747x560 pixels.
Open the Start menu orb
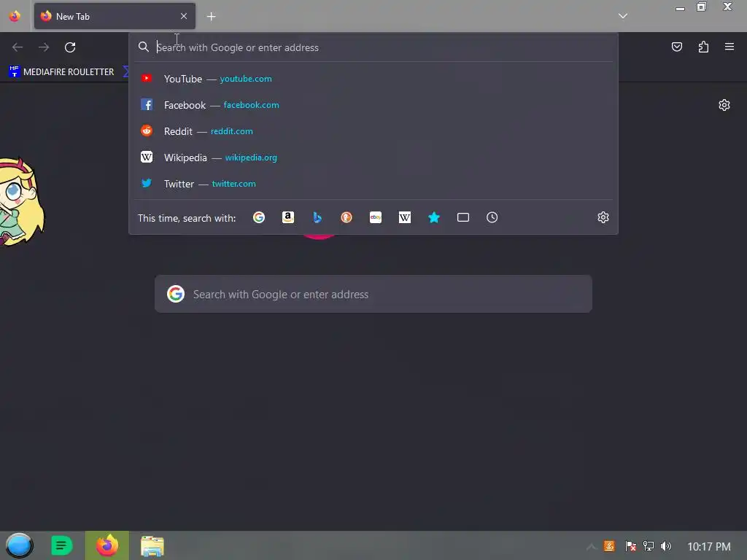click(19, 545)
